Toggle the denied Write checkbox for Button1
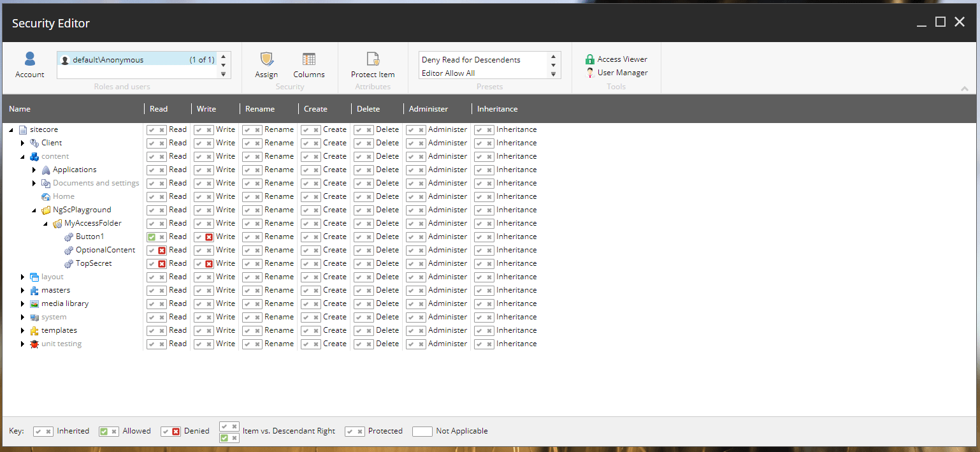Screen dimensions: 980x452 [210, 237]
